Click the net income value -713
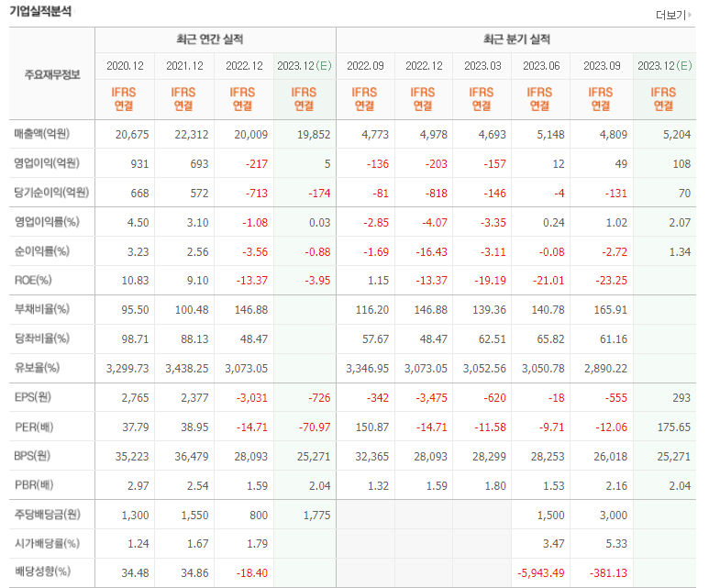 [257, 194]
